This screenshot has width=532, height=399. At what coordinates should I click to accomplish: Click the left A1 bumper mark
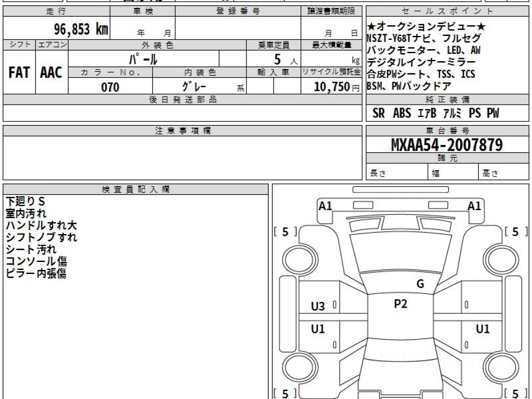pos(325,206)
